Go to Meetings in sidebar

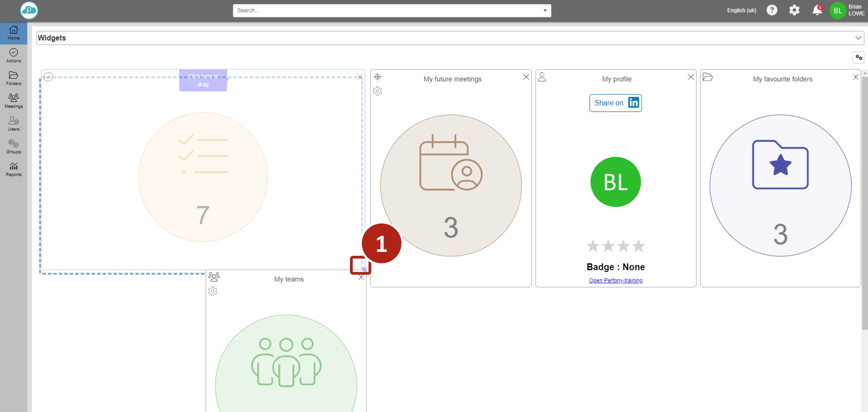click(x=14, y=101)
